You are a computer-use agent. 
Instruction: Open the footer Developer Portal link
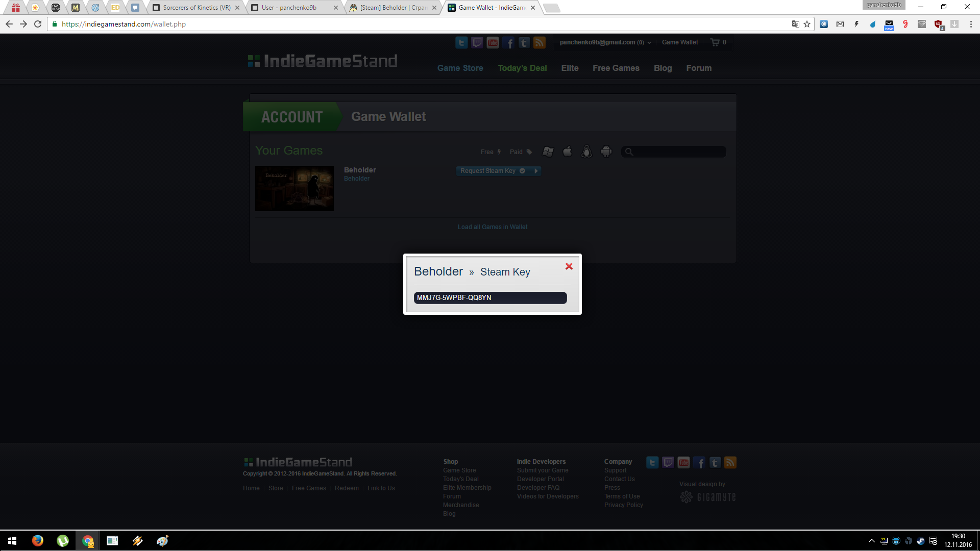point(540,479)
